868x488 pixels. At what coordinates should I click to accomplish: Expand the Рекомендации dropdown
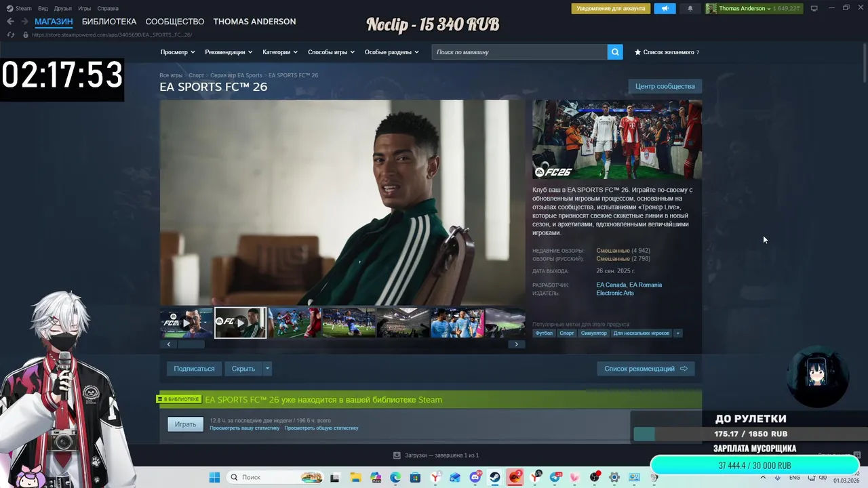[x=229, y=52]
